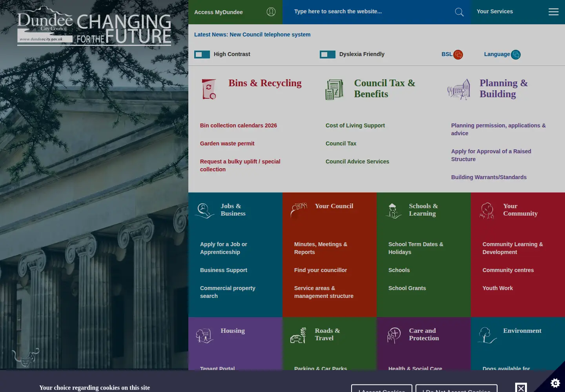The width and height of the screenshot is (565, 392).
Task: Open Request a bulky uplift link
Action: click(240, 165)
